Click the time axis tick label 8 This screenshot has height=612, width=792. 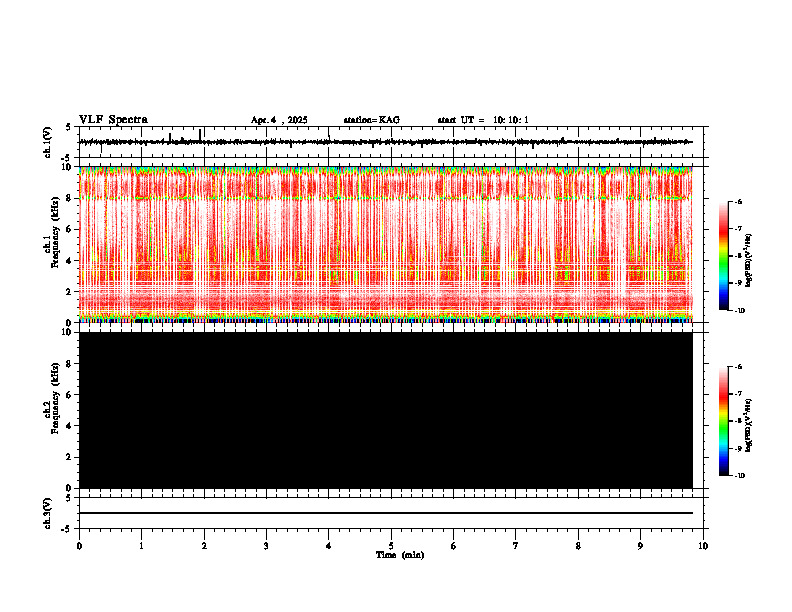578,546
